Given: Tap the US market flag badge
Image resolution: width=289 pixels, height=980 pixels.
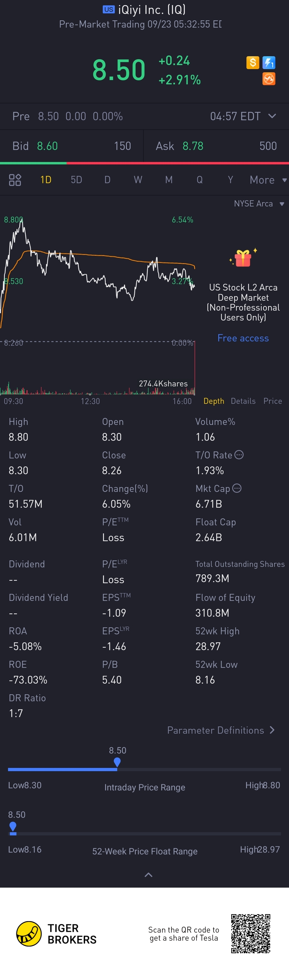Looking at the screenshot, I should point(108,10).
